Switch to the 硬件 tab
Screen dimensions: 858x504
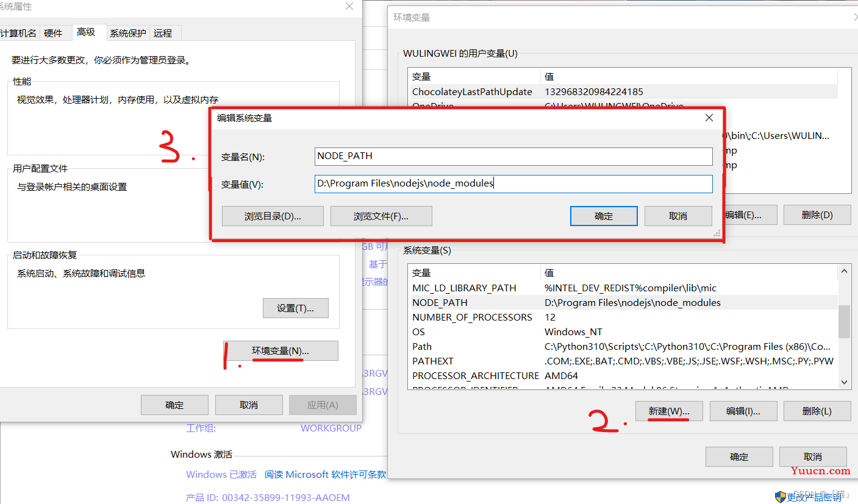coord(53,33)
